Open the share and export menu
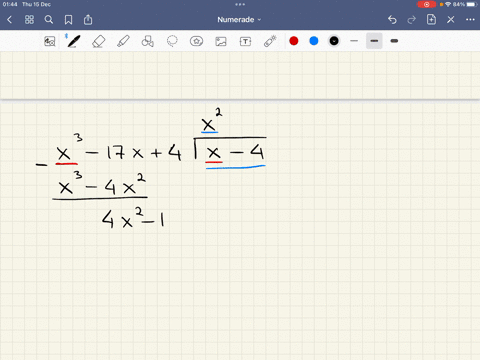480x360 pixels. click(88, 20)
